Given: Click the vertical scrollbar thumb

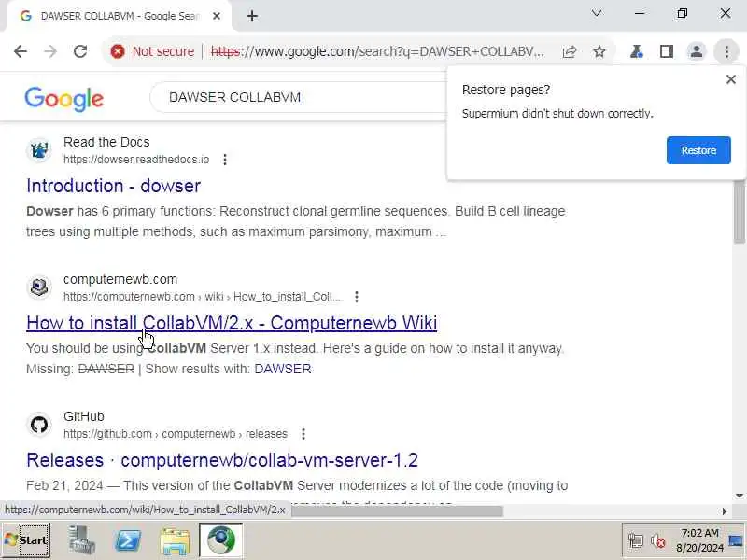Looking at the screenshot, I should pos(739,212).
